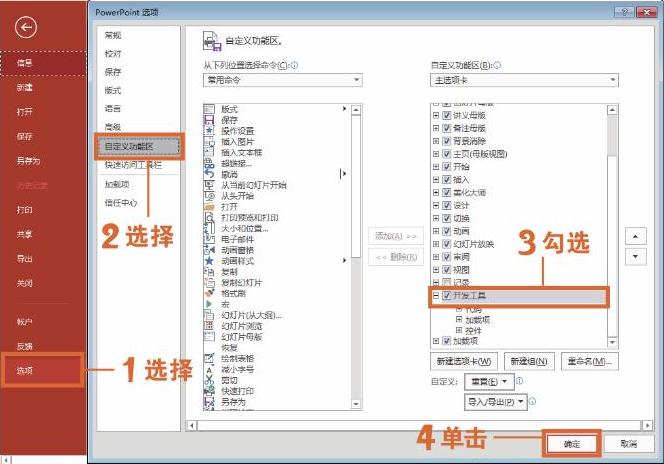Select the 操作设置 command icon
The height and width of the screenshot is (464, 664).
tap(209, 131)
